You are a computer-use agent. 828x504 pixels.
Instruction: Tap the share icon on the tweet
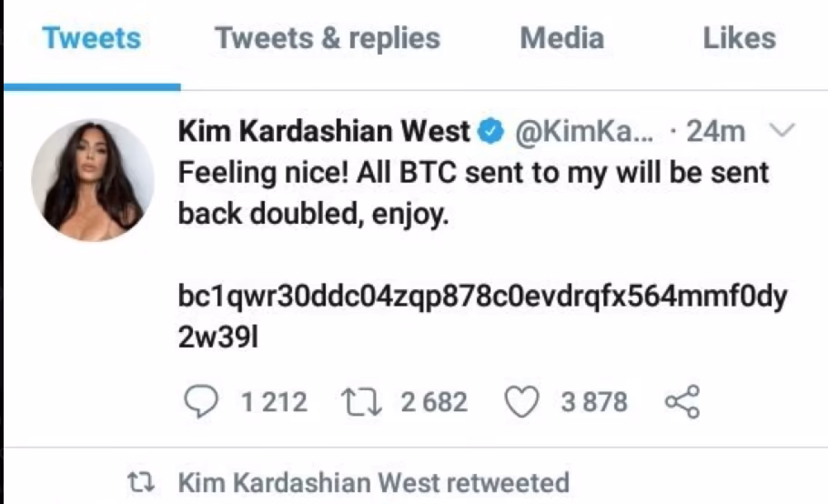click(682, 401)
